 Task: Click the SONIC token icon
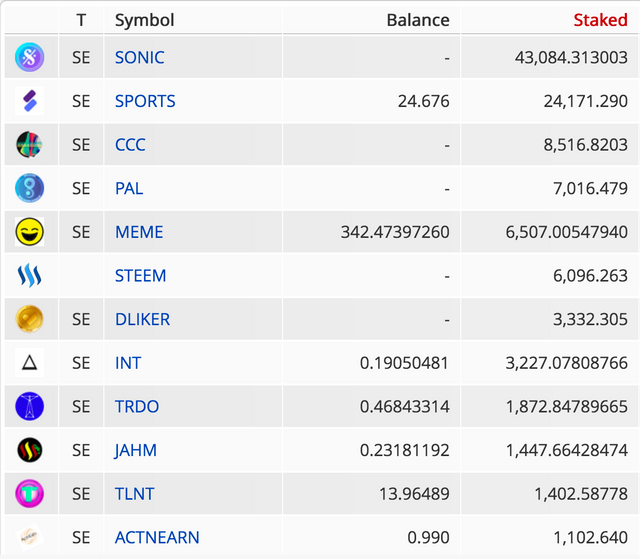click(x=29, y=57)
